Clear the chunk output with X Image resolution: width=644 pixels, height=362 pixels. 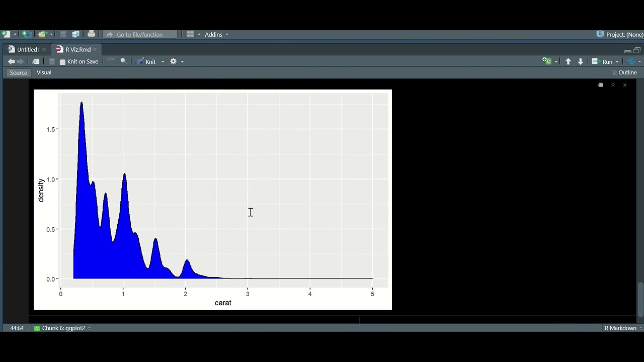coord(625,85)
